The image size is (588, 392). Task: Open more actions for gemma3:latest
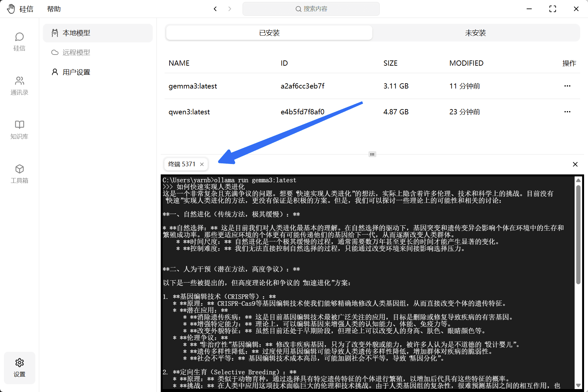(567, 86)
